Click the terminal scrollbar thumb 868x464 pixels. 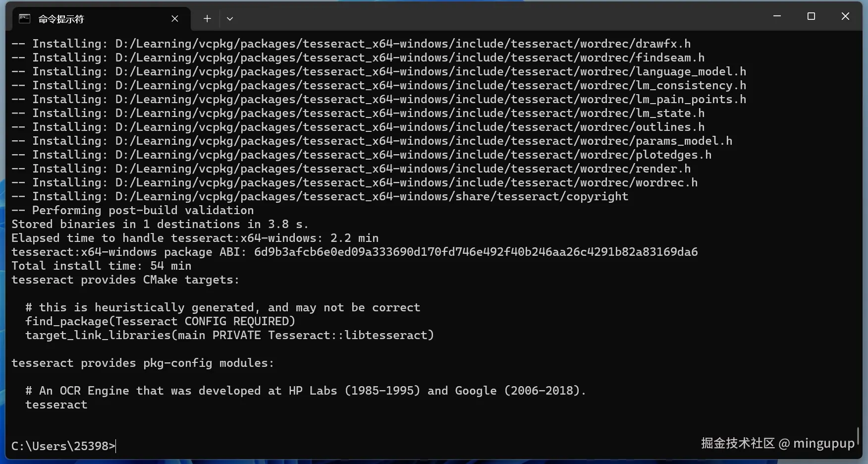coord(858,437)
